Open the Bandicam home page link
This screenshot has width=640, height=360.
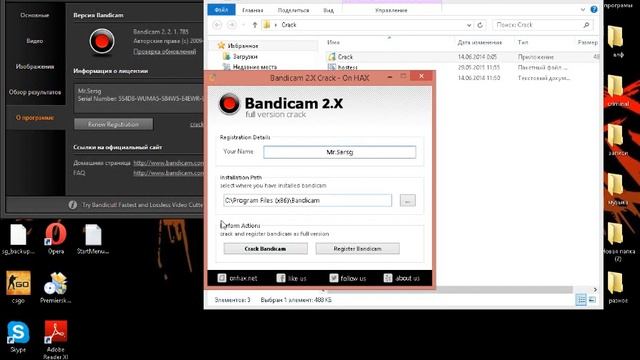click(168, 163)
